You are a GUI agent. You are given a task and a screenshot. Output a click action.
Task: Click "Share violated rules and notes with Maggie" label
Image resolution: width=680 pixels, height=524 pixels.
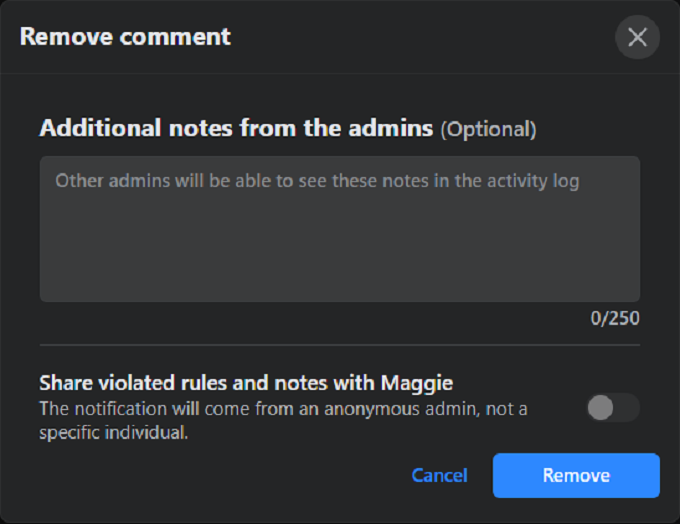tap(246, 383)
